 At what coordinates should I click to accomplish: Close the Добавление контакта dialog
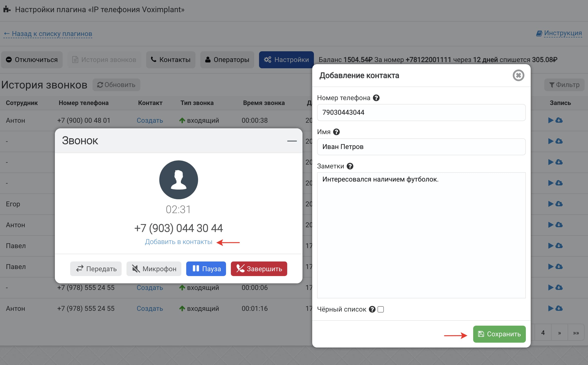pos(518,75)
